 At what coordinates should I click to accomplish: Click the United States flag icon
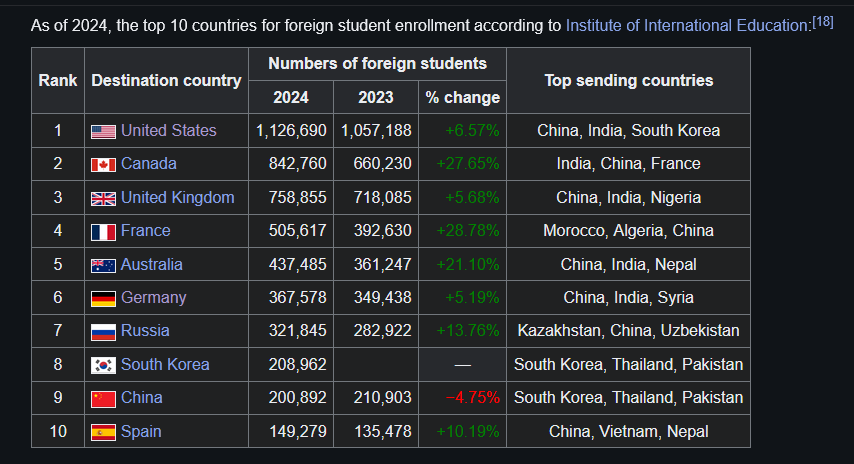tap(103, 131)
